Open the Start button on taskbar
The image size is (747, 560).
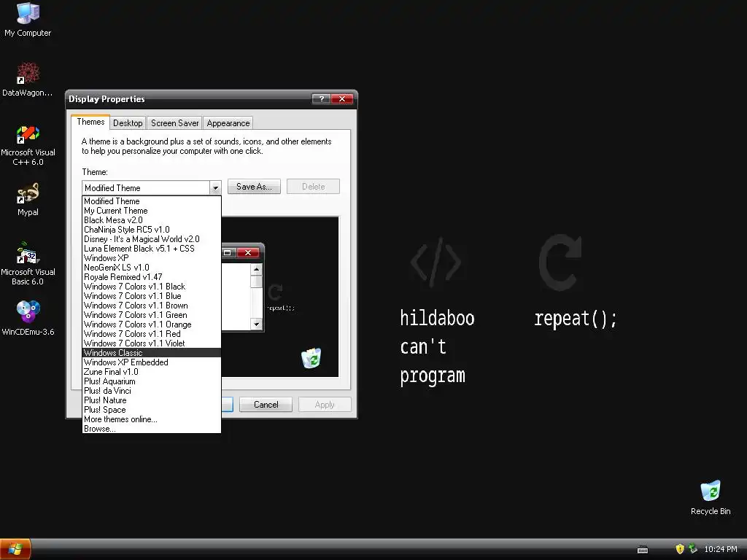coord(15,549)
